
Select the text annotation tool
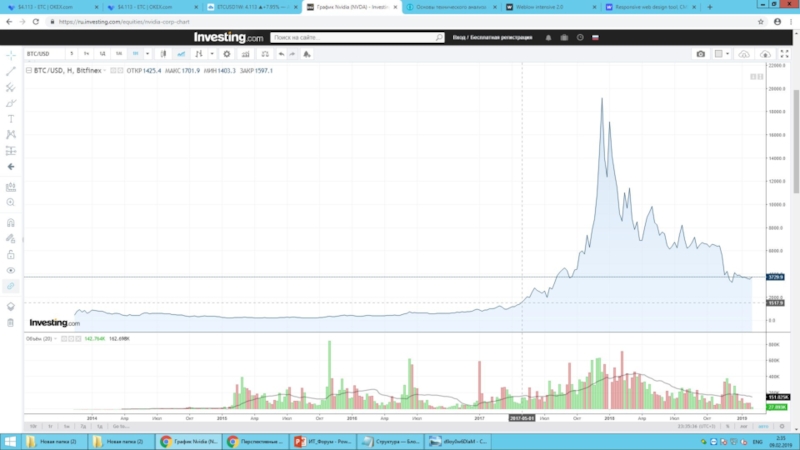point(11,118)
